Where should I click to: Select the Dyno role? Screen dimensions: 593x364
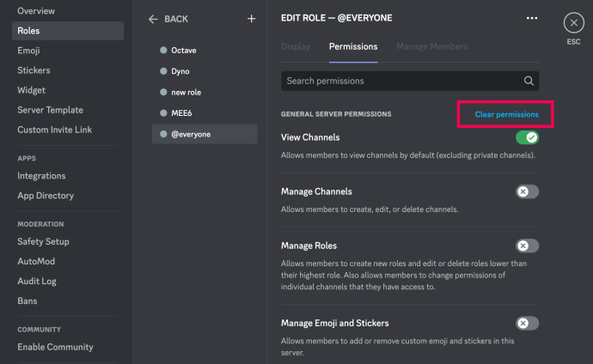[180, 71]
